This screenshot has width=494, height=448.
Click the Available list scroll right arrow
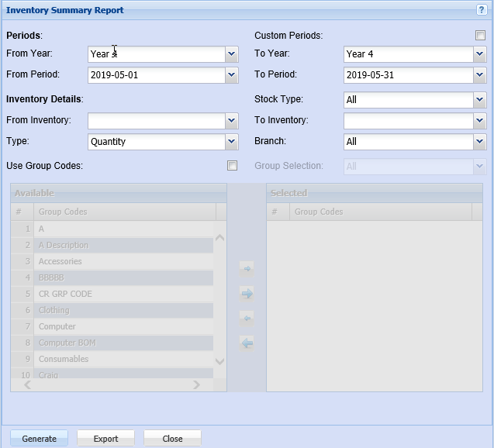(x=196, y=384)
